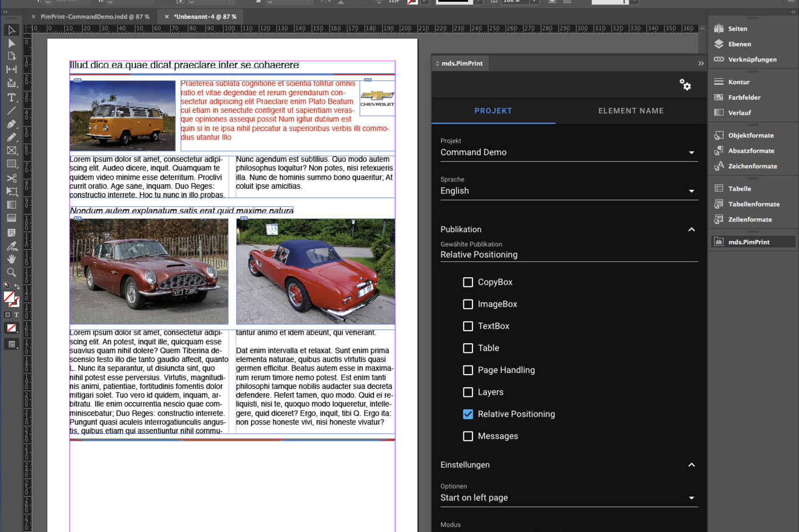Image resolution: width=799 pixels, height=532 pixels.
Task: Choose the Eyedropper tool
Action: coord(11,246)
